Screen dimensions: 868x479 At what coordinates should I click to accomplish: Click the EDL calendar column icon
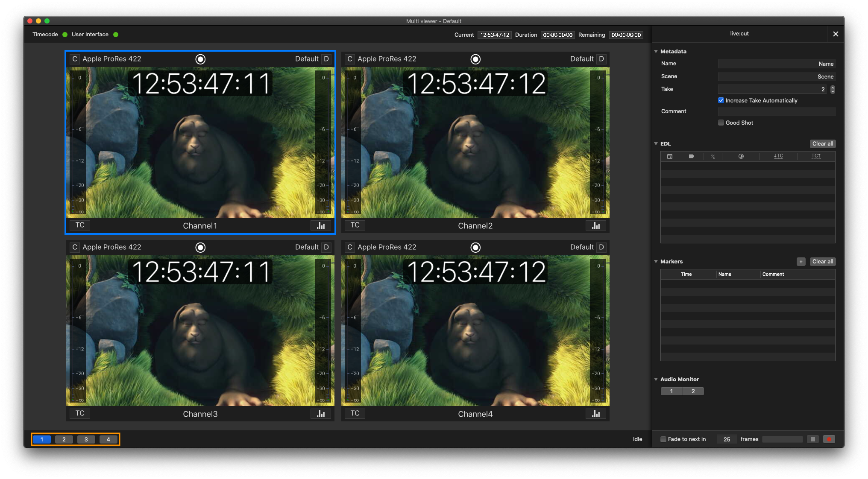(x=670, y=156)
